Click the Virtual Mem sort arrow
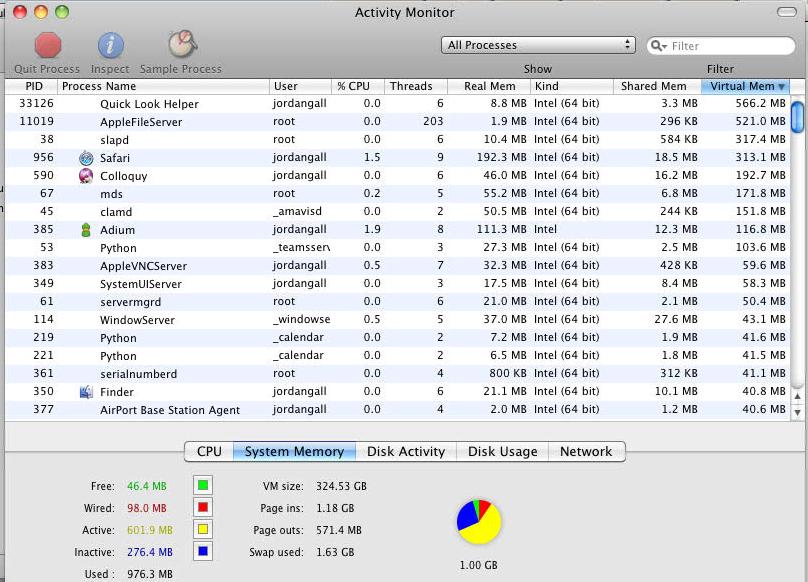 click(782, 87)
